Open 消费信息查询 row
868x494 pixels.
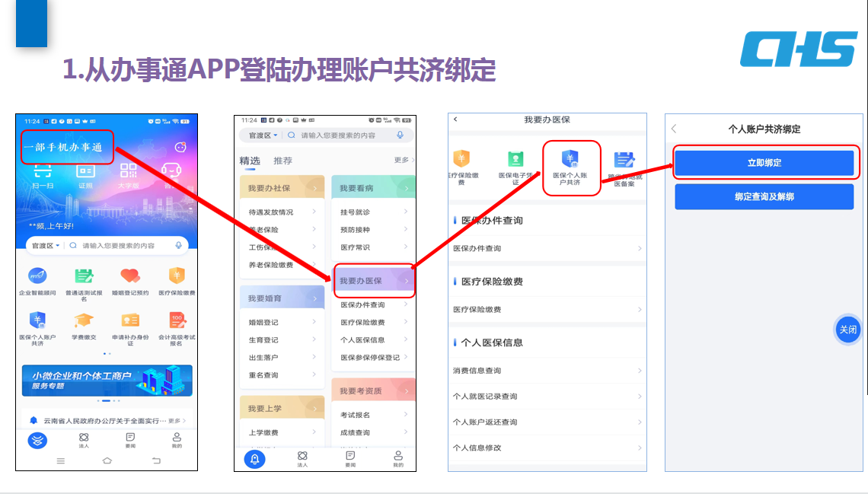(x=547, y=371)
